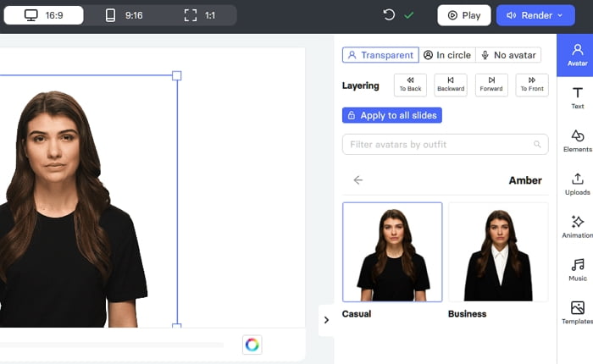The height and width of the screenshot is (364, 593).
Task: Open the Animation sidebar tab
Action: pyautogui.click(x=577, y=227)
